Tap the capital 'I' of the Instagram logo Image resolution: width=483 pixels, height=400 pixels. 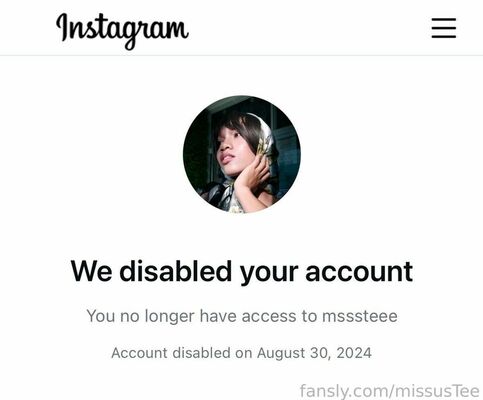(63, 27)
